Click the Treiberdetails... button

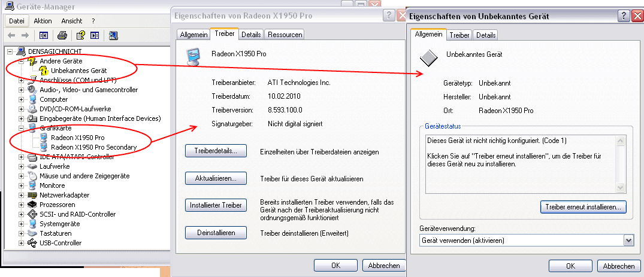pos(216,151)
